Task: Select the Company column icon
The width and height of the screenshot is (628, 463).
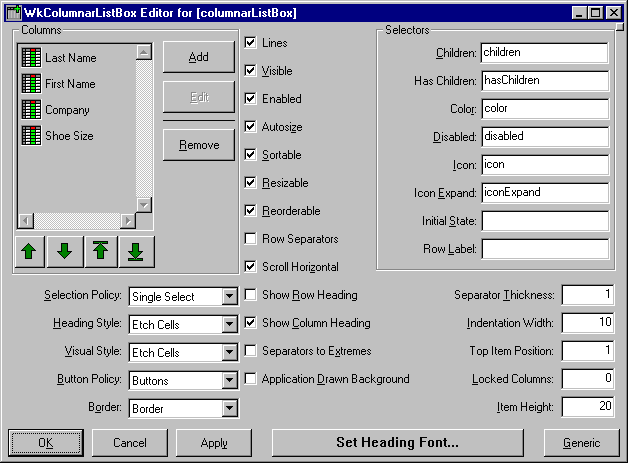Action: [x=31, y=110]
